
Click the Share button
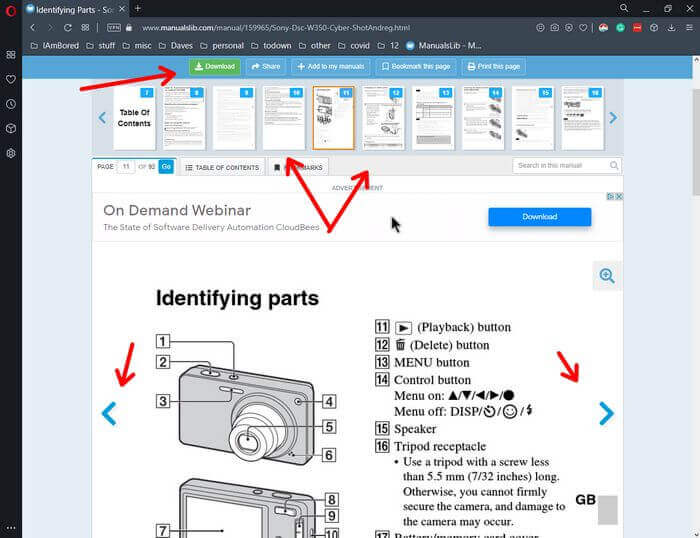point(266,67)
